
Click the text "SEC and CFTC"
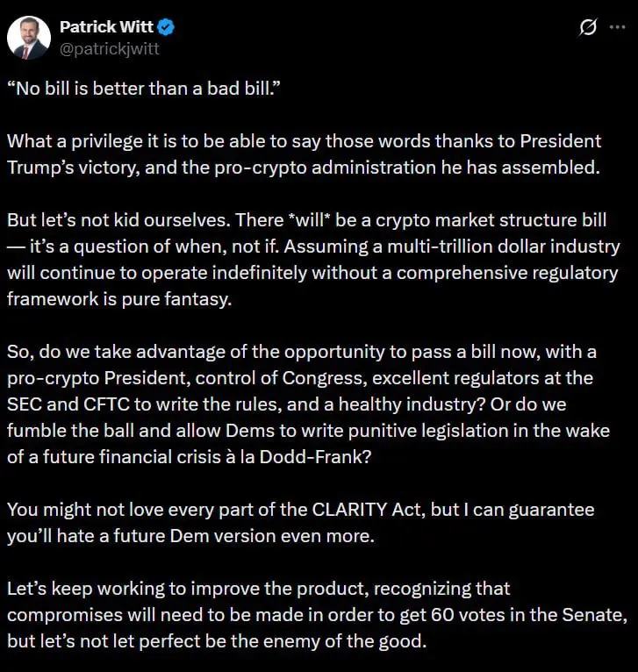point(55,403)
